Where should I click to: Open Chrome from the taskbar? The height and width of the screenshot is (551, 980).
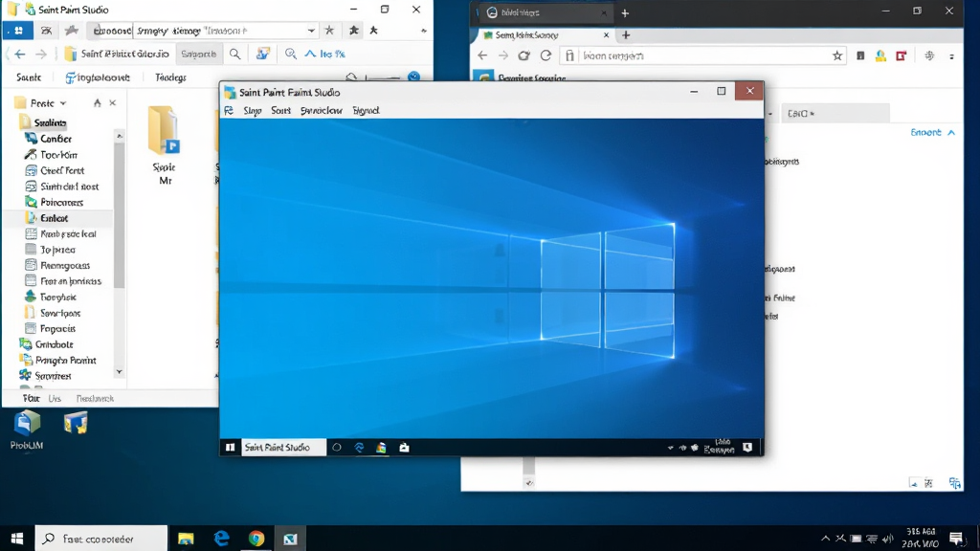(x=256, y=539)
